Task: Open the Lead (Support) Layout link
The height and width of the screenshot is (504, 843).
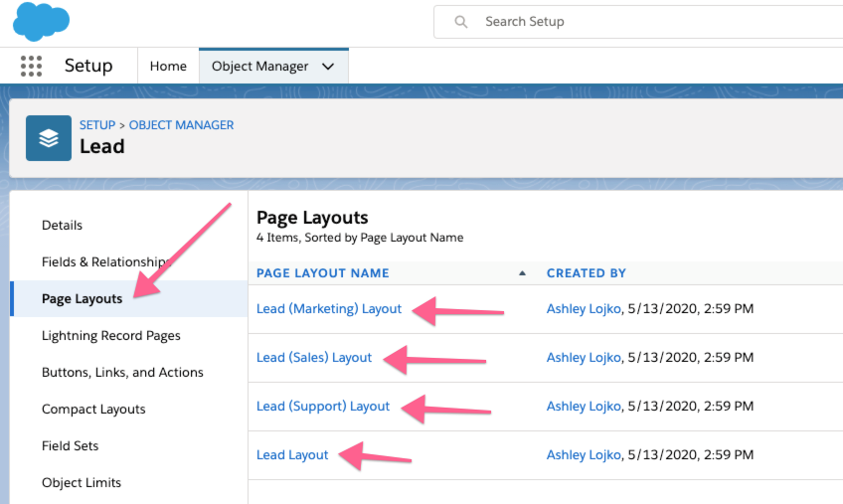Action: [x=322, y=407]
